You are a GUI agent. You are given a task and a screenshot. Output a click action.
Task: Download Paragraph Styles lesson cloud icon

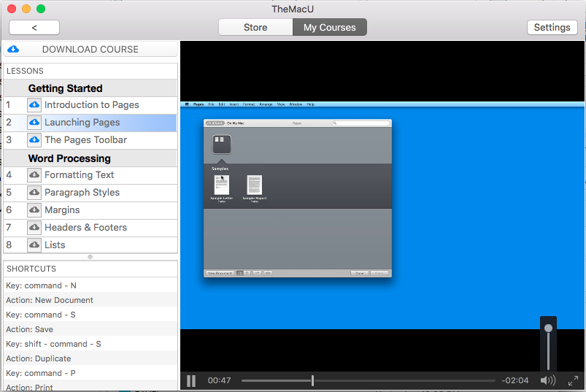pyautogui.click(x=34, y=193)
